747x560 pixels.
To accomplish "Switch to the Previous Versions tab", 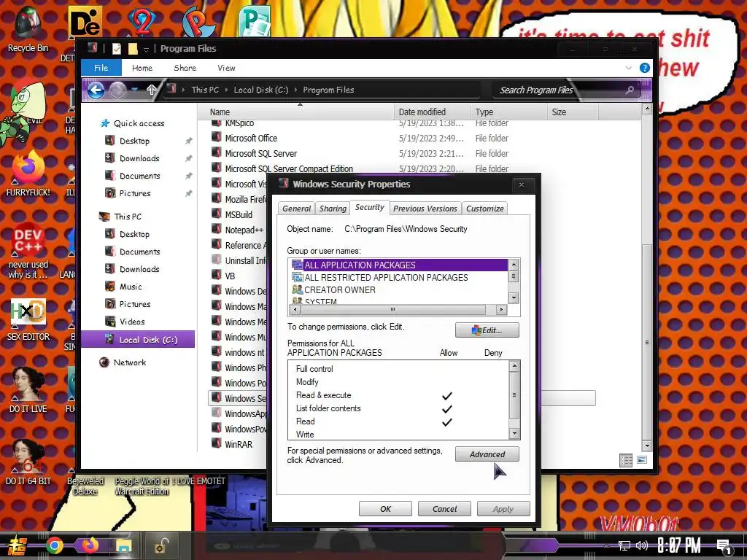I will click(425, 209).
